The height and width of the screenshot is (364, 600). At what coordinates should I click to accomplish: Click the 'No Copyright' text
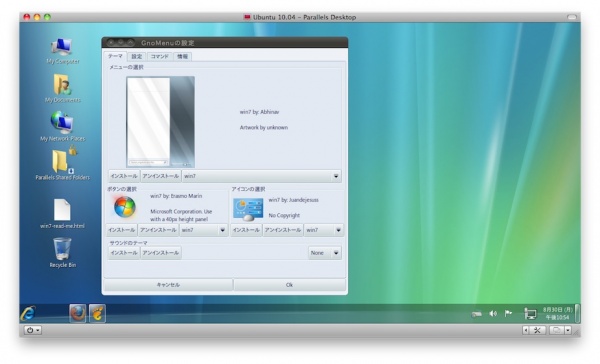pos(284,215)
